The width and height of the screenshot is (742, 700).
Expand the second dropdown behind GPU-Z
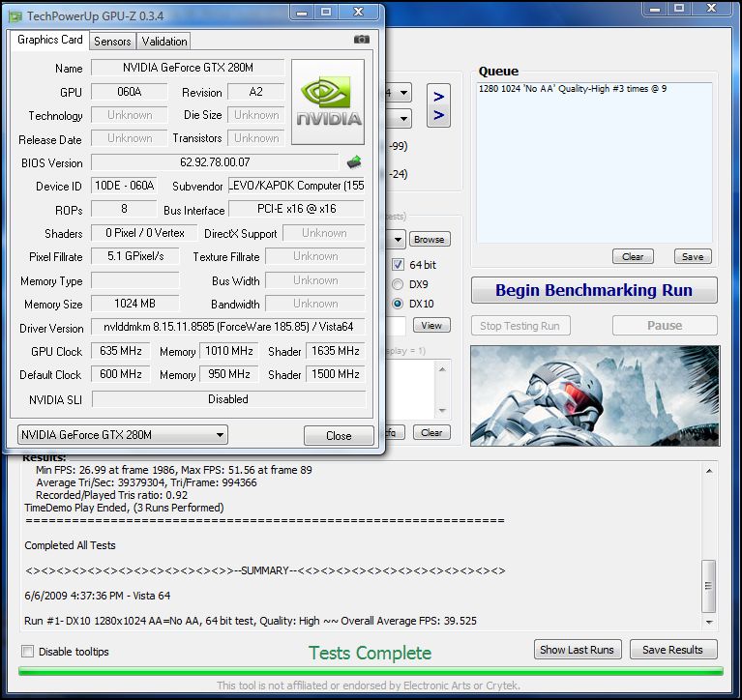pyautogui.click(x=403, y=118)
